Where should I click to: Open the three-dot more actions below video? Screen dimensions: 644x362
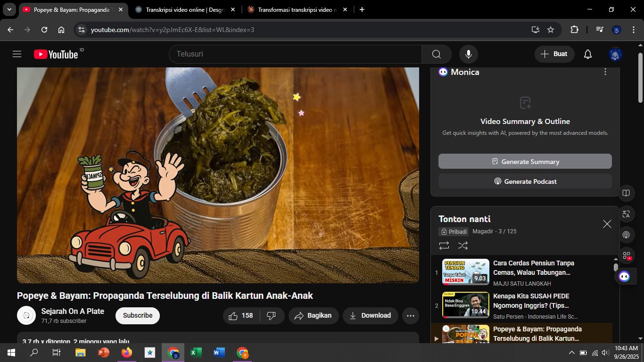click(x=411, y=316)
